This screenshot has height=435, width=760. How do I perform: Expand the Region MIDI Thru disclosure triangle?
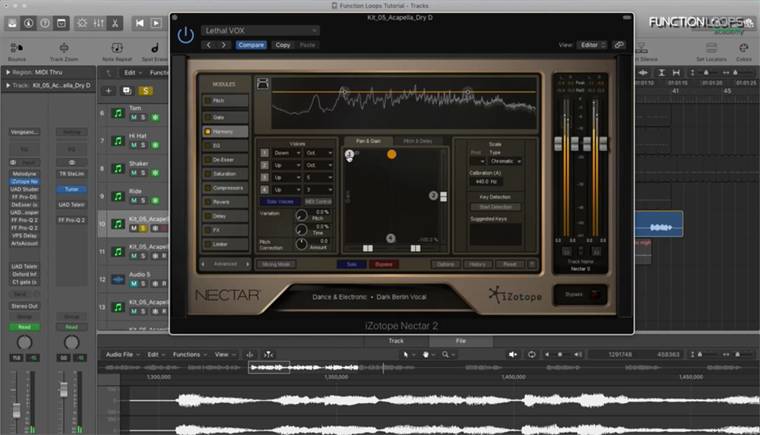(x=6, y=73)
